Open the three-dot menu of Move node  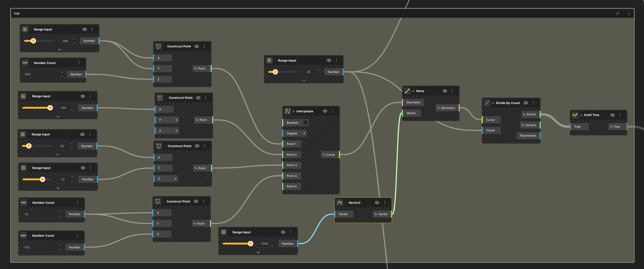point(452,91)
